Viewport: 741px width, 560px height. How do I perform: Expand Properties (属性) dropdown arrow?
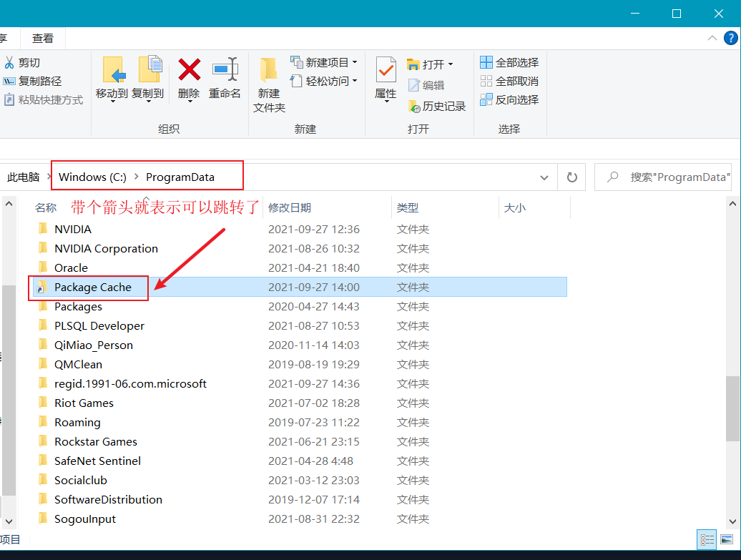pos(386,101)
